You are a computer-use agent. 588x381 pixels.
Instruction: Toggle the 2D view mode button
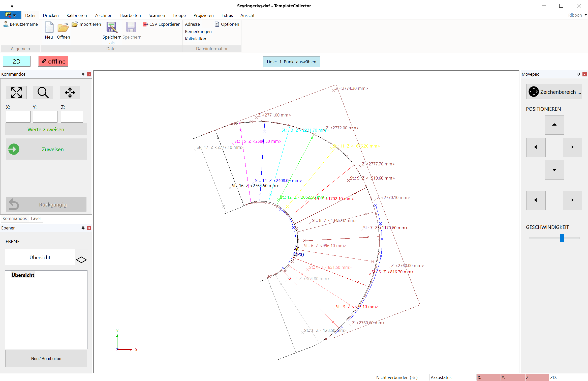click(x=17, y=62)
